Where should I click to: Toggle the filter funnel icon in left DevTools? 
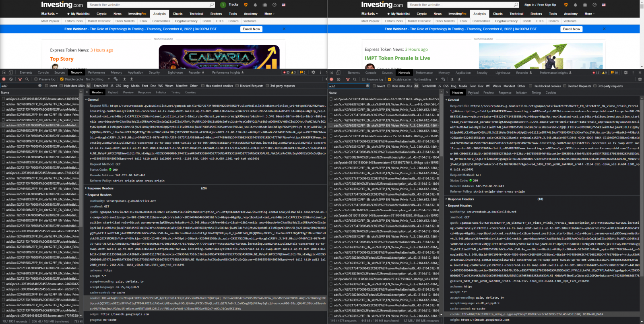20,79
